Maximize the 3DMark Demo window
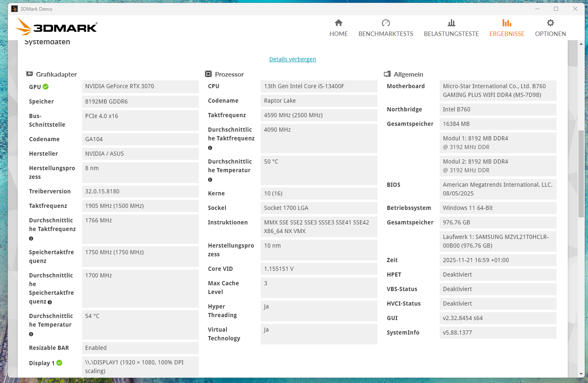Viewport: 588px width, 383px height. (x=556, y=9)
